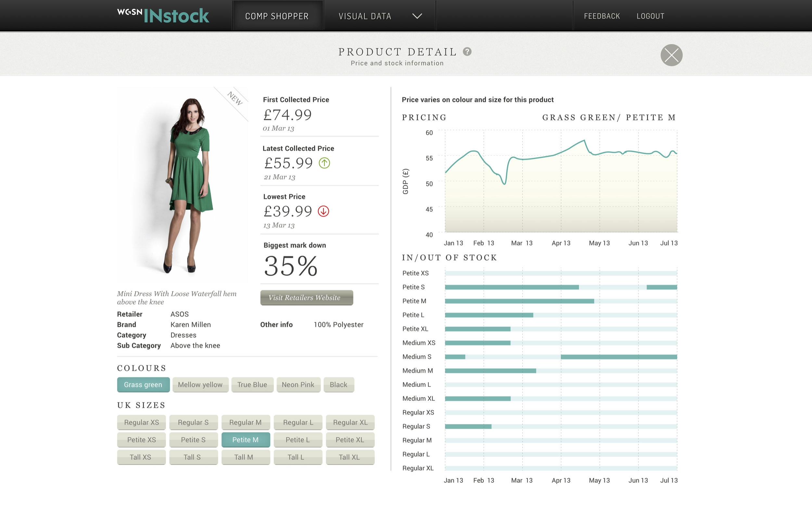Click the 'Medium XL' stock row label
The width and height of the screenshot is (812, 520).
(418, 399)
